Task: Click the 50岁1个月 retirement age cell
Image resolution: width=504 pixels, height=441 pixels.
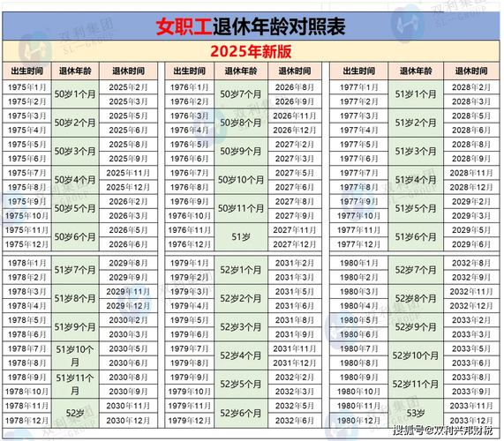Action: pyautogui.click(x=75, y=94)
